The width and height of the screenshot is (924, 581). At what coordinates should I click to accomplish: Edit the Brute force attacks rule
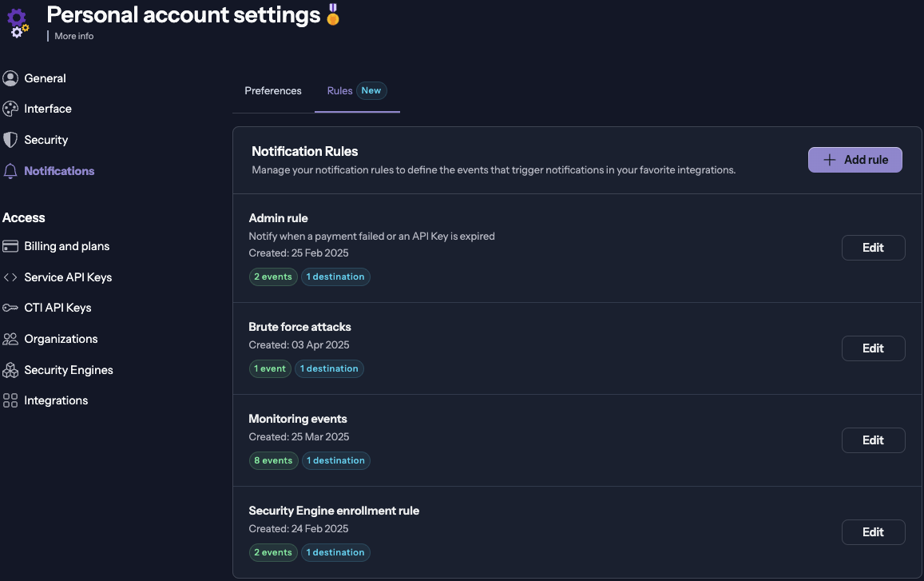873,348
